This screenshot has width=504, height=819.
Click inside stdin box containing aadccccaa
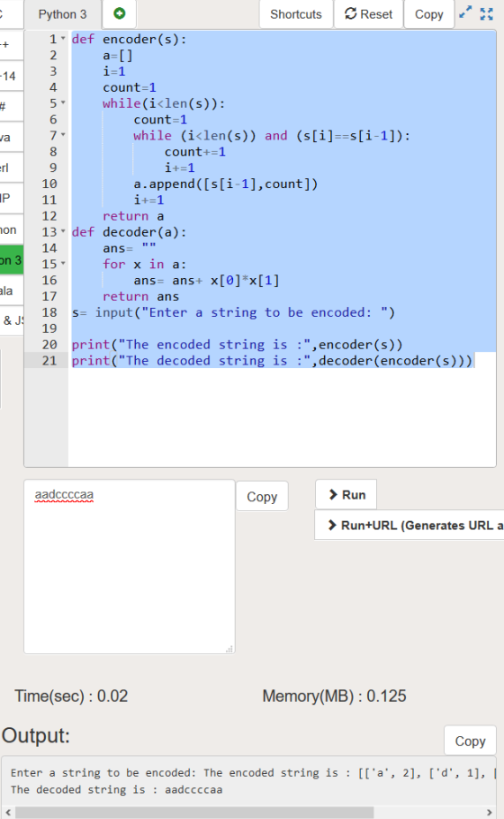[129, 567]
